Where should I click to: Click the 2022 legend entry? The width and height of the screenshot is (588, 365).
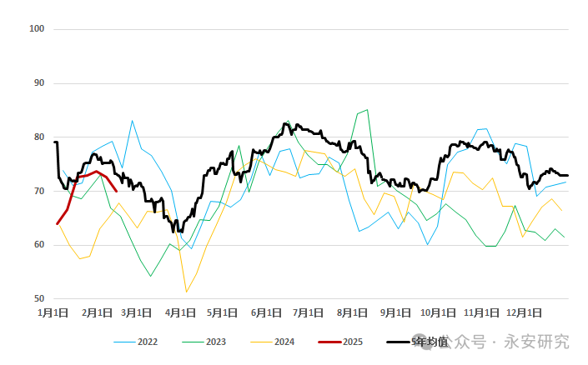coord(147,342)
